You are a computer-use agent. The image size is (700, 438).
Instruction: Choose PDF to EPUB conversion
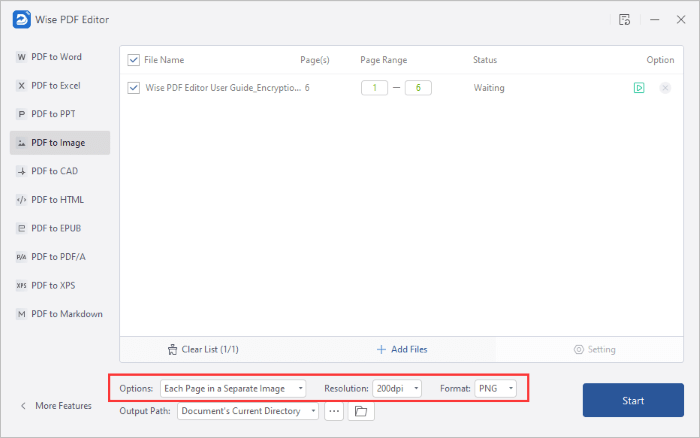(x=60, y=229)
